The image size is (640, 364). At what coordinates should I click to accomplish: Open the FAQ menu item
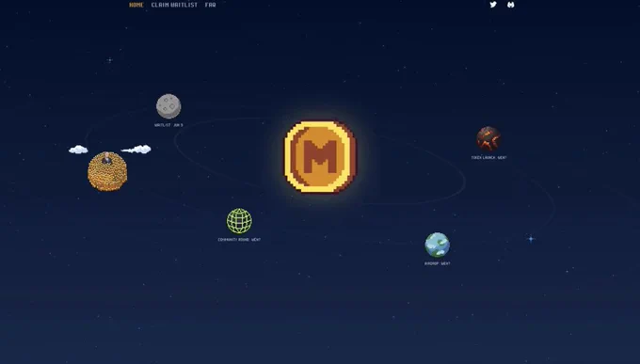(x=210, y=5)
